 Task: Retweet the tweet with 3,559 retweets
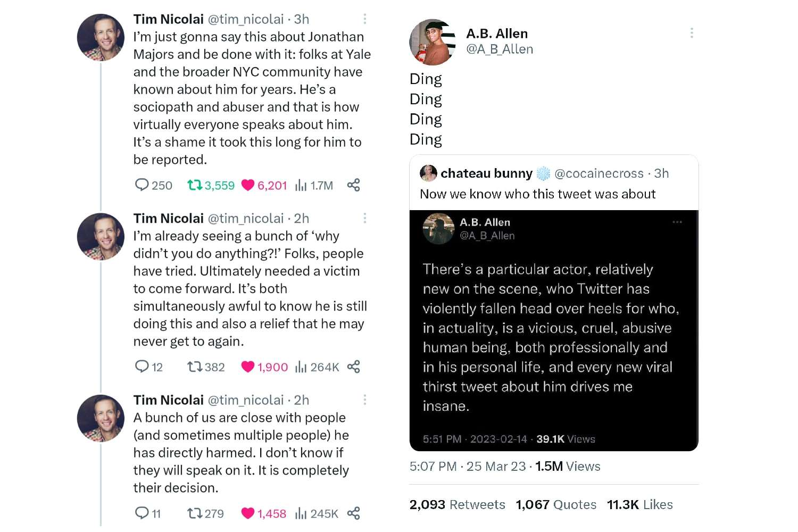pos(195,185)
